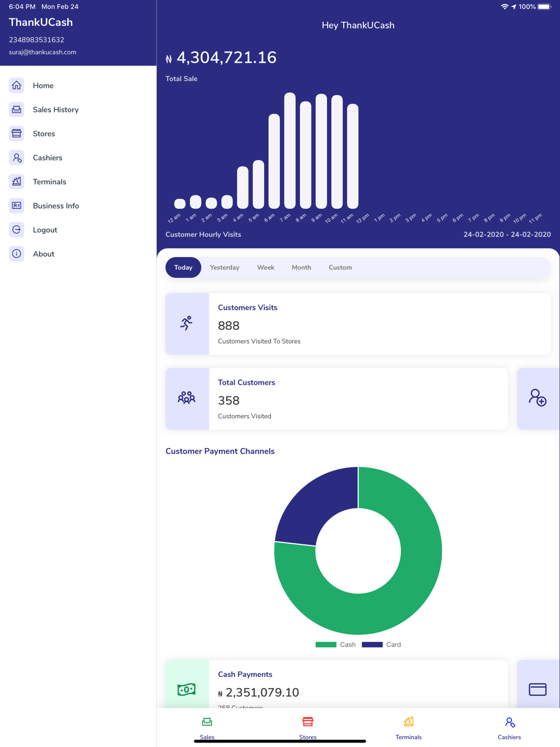The image size is (560, 747).
Task: Tap the Wi-Fi status icon
Action: tap(505, 7)
